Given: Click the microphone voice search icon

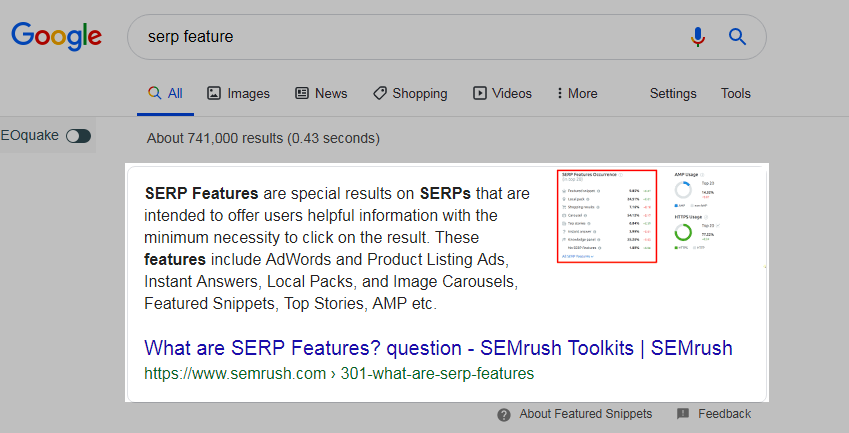Looking at the screenshot, I should (698, 37).
